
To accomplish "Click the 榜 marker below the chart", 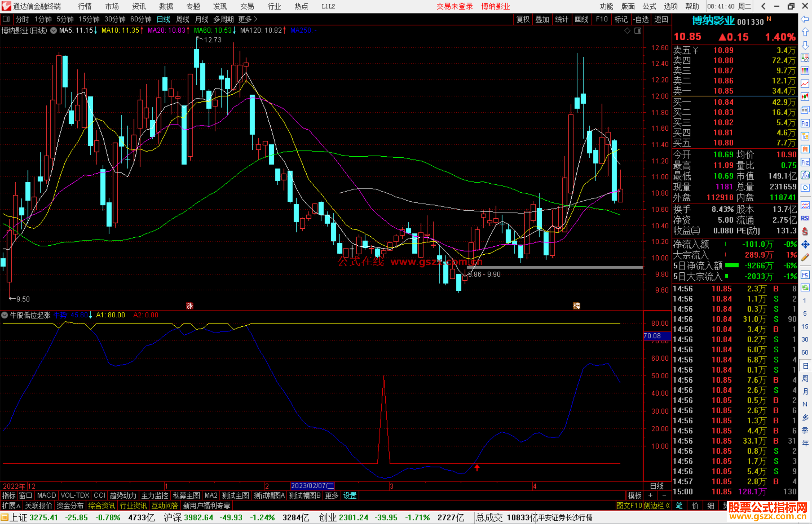I will 576,306.
